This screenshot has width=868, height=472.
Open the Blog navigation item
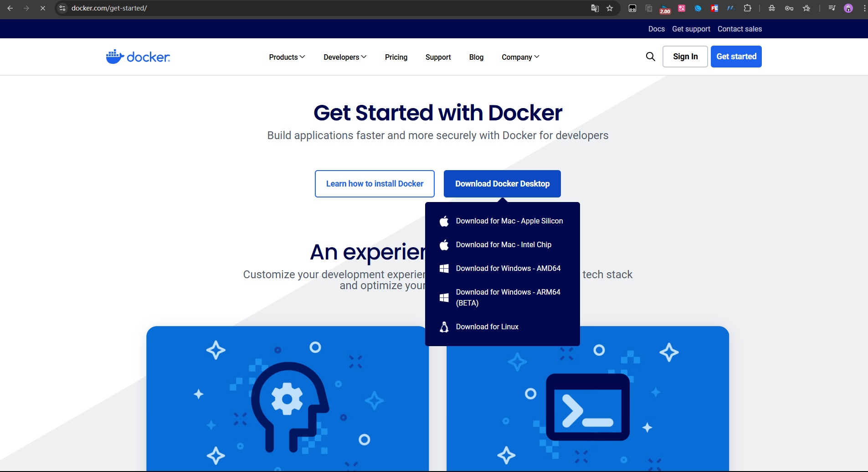pyautogui.click(x=476, y=57)
